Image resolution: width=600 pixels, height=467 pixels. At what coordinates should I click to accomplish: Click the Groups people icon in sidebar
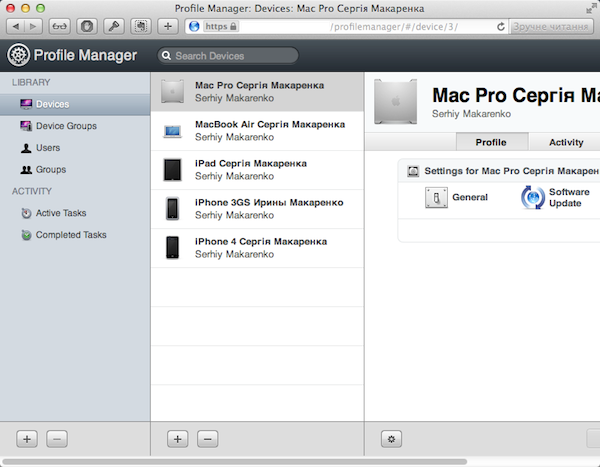[27, 170]
